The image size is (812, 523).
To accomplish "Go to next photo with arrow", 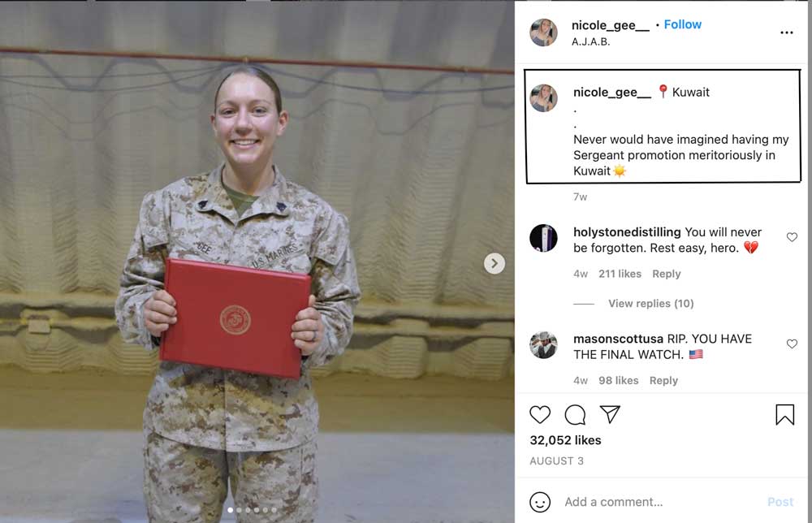I will (494, 264).
